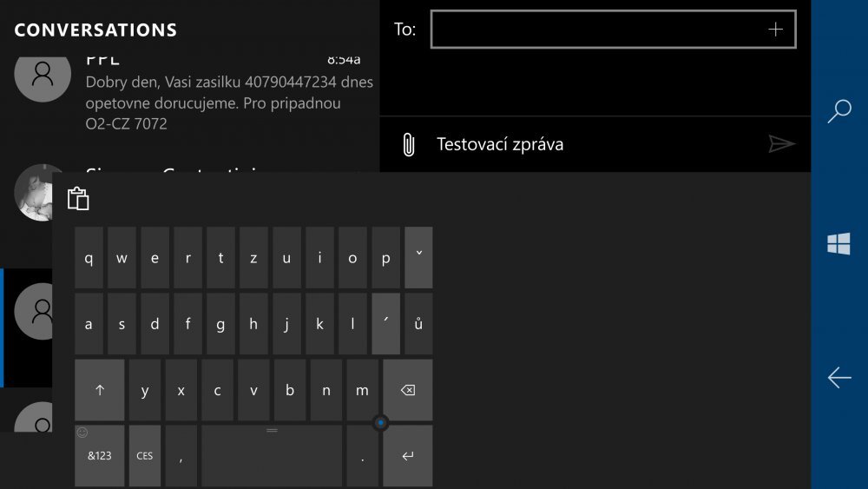Tap the comma key
The width and height of the screenshot is (868, 489).
(181, 456)
